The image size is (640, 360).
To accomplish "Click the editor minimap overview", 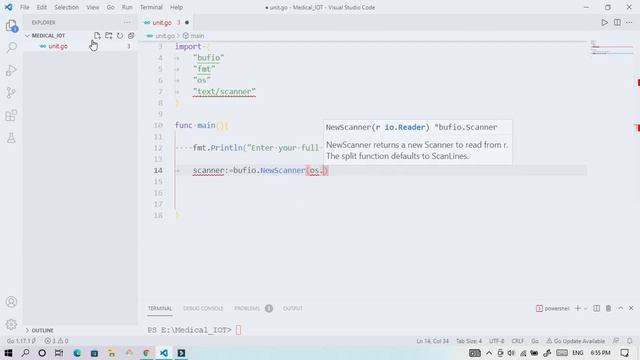I will click(611, 47).
